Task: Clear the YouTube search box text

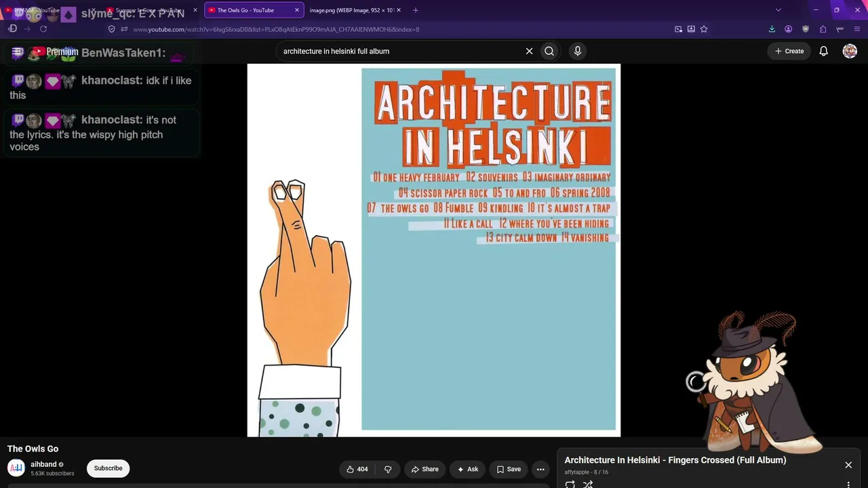Action: click(x=530, y=51)
